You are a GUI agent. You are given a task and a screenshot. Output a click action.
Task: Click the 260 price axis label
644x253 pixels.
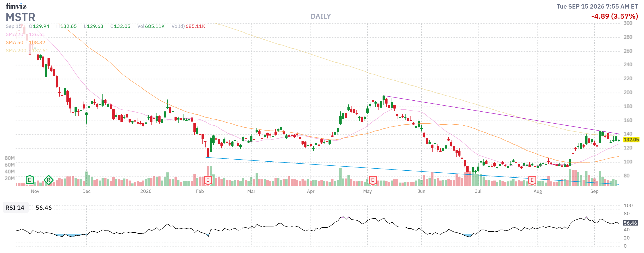pyautogui.click(x=628, y=51)
